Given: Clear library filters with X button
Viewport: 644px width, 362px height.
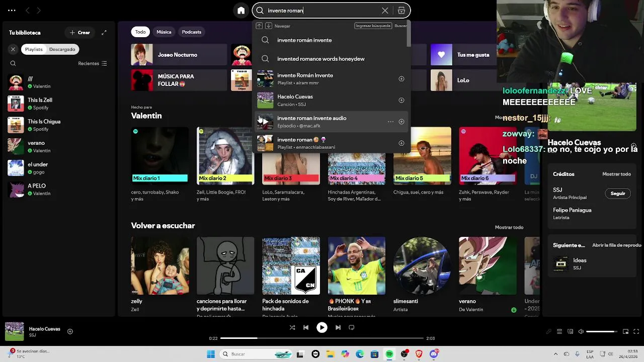Looking at the screenshot, I should pos(13,49).
